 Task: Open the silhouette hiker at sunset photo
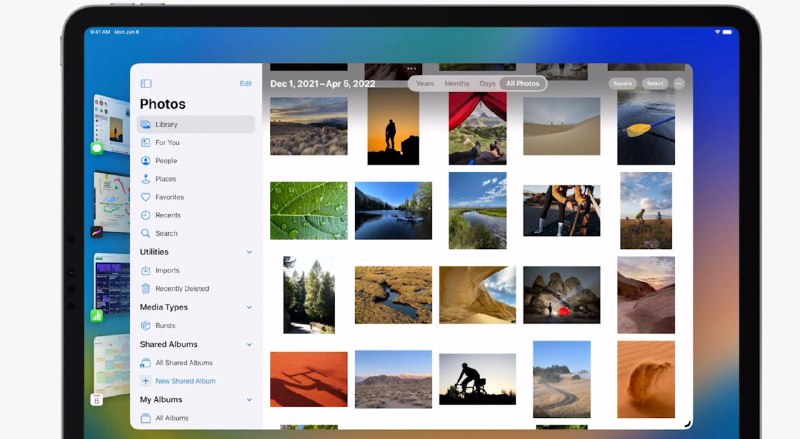393,127
